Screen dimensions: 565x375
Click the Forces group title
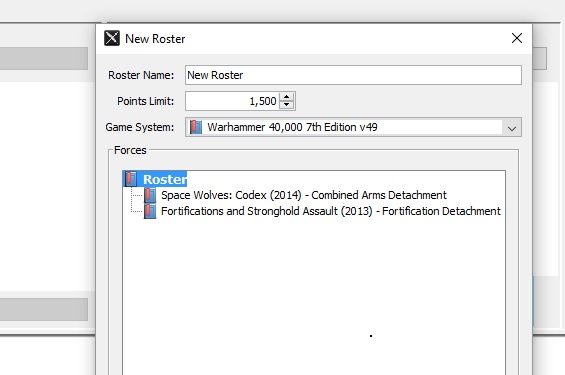[130, 150]
